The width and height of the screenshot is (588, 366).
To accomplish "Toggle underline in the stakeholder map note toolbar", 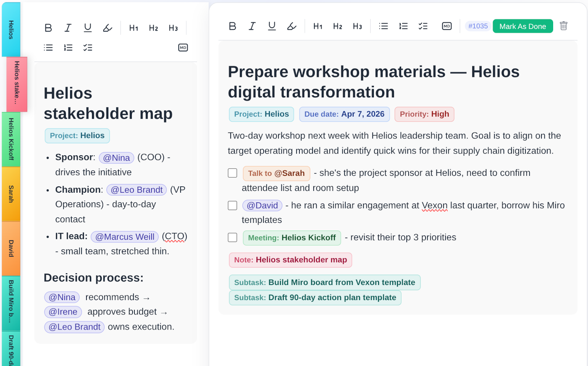I will (x=87, y=28).
